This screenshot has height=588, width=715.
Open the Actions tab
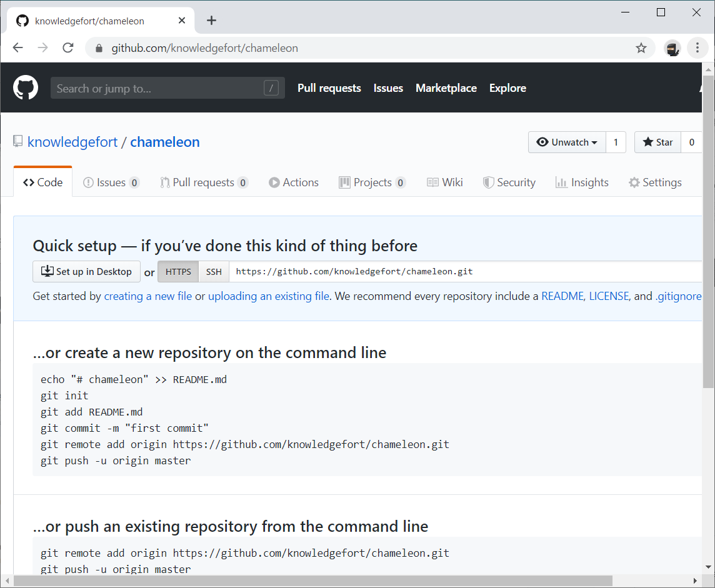[294, 182]
